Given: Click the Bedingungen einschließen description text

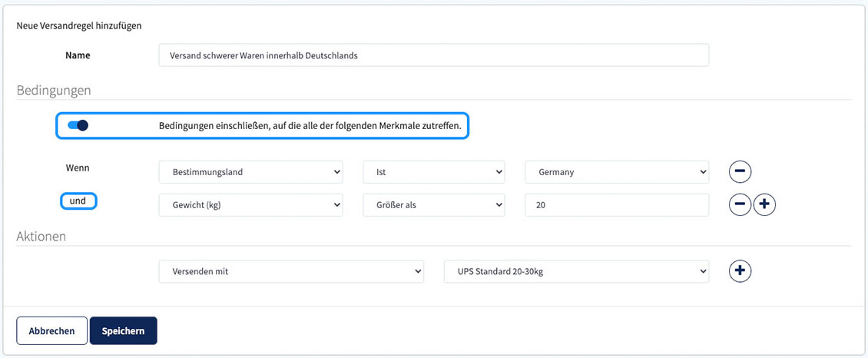Looking at the screenshot, I should 310,126.
